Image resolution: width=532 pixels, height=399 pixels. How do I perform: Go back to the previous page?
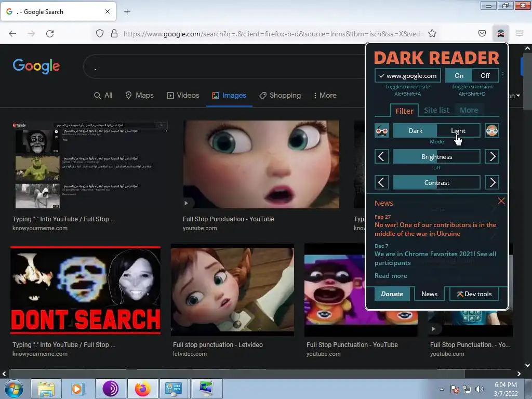point(12,33)
